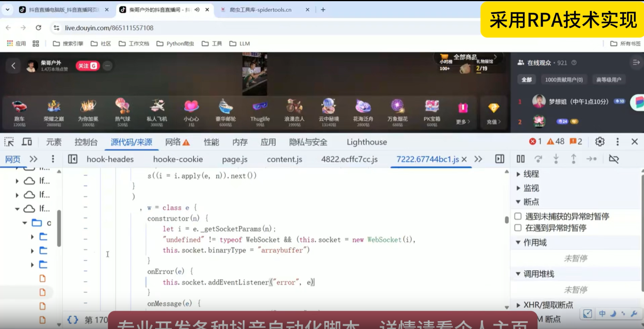Viewport: 644px width, 329px height.
Task: Pretty-print the source with braces icon
Action: click(x=72, y=320)
